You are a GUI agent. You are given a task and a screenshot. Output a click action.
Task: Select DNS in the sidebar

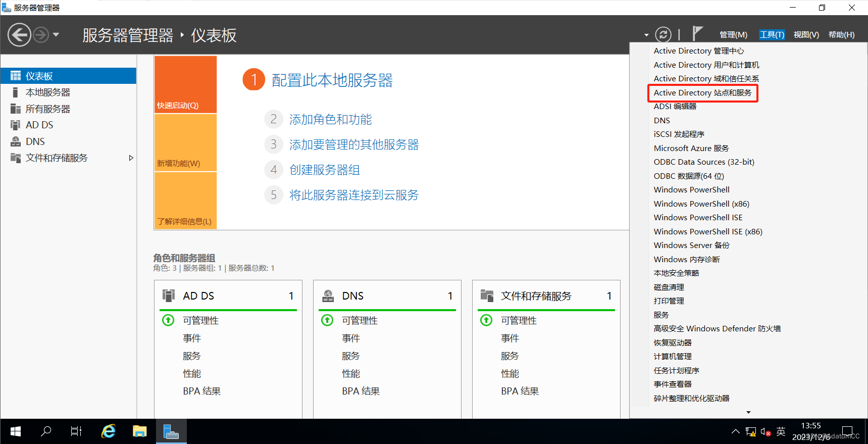pyautogui.click(x=68, y=141)
